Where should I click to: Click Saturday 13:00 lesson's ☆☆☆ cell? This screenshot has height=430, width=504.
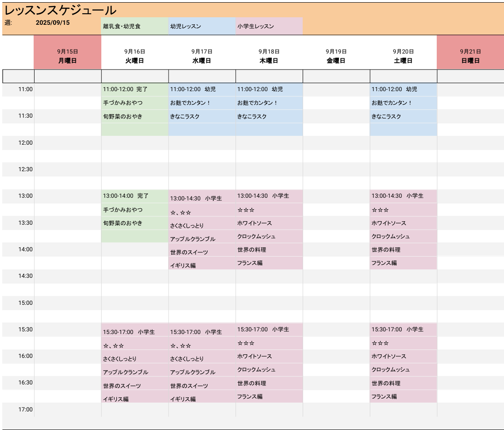point(404,210)
